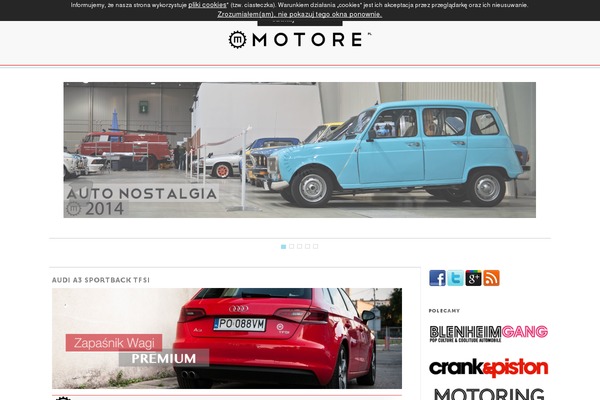Viewport: 600px width, 400px height.
Task: Select the fourth slider dot
Action: [x=308, y=247]
